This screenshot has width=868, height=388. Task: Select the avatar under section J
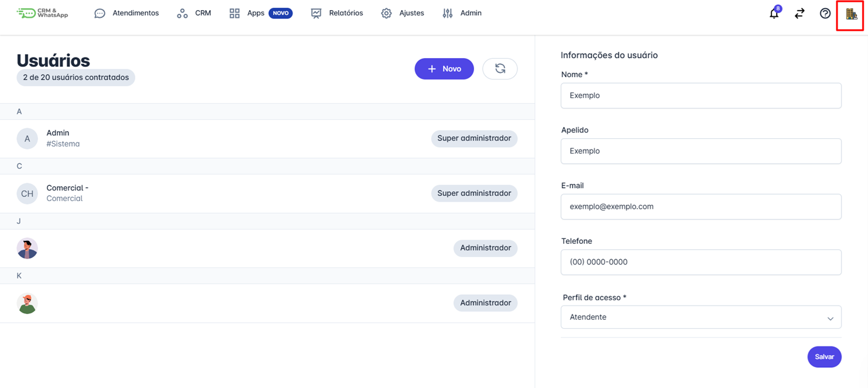[27, 248]
